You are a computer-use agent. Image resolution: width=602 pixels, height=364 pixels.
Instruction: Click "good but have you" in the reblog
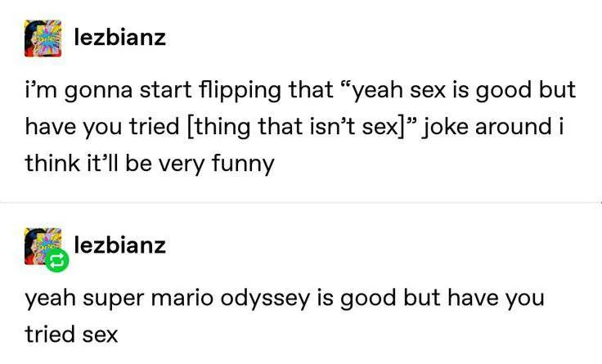[439, 297]
